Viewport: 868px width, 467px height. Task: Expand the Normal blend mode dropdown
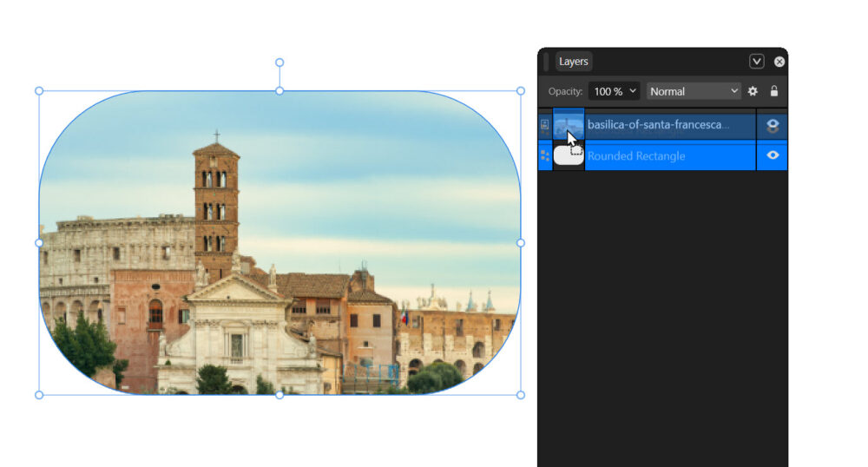pyautogui.click(x=694, y=91)
